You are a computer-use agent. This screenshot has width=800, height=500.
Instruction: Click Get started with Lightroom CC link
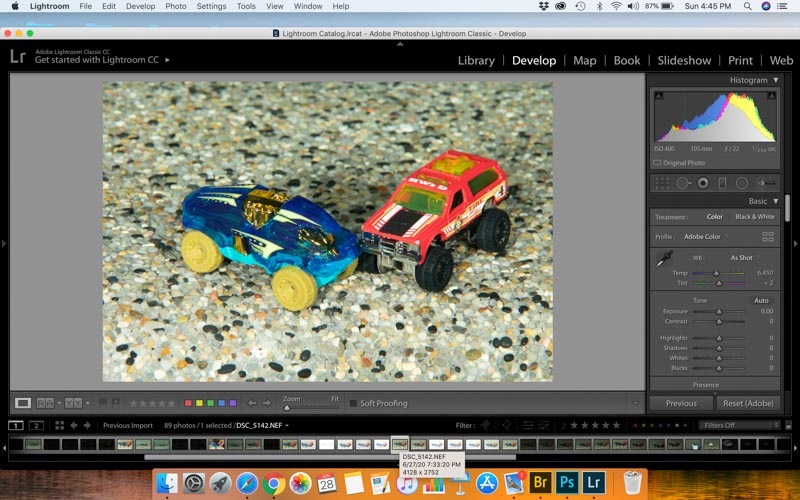(x=97, y=60)
